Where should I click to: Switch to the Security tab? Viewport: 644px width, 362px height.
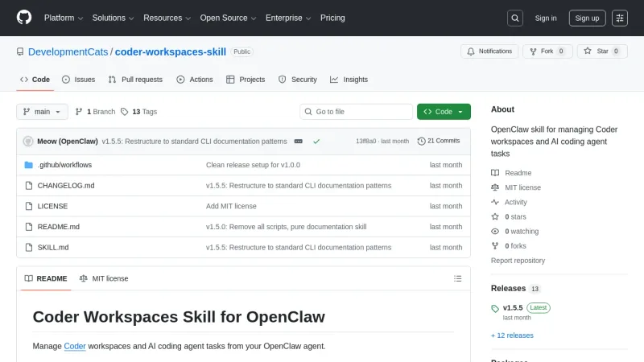pos(298,80)
